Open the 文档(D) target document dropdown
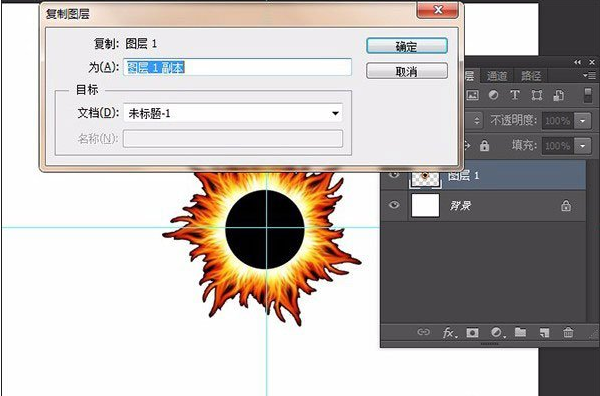Viewport: 600px width, 396px height. [233, 113]
